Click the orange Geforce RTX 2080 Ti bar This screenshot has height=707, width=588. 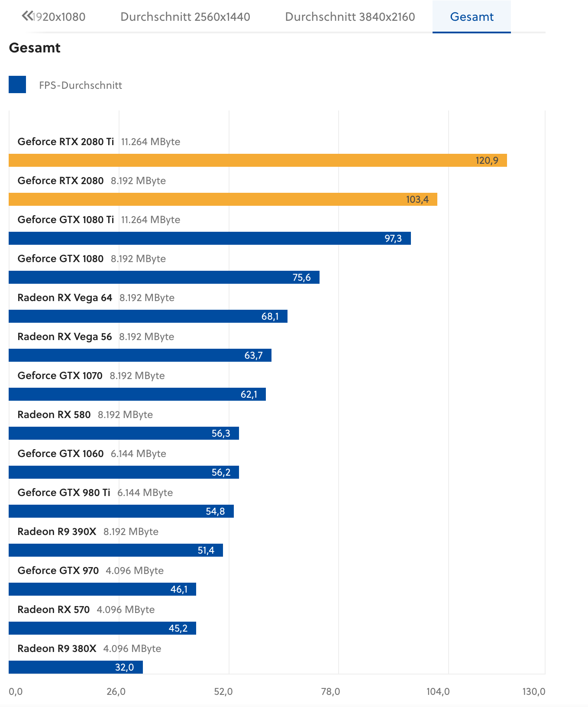click(x=258, y=160)
